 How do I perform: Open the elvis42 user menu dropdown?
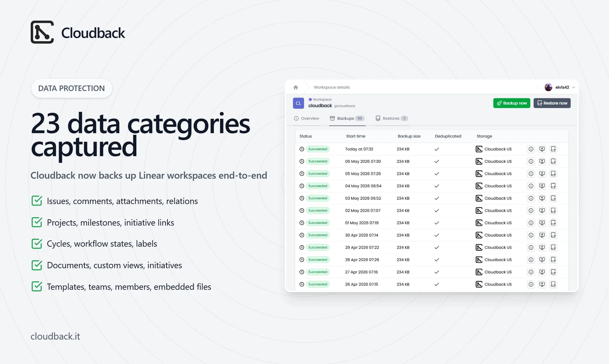coord(573,87)
